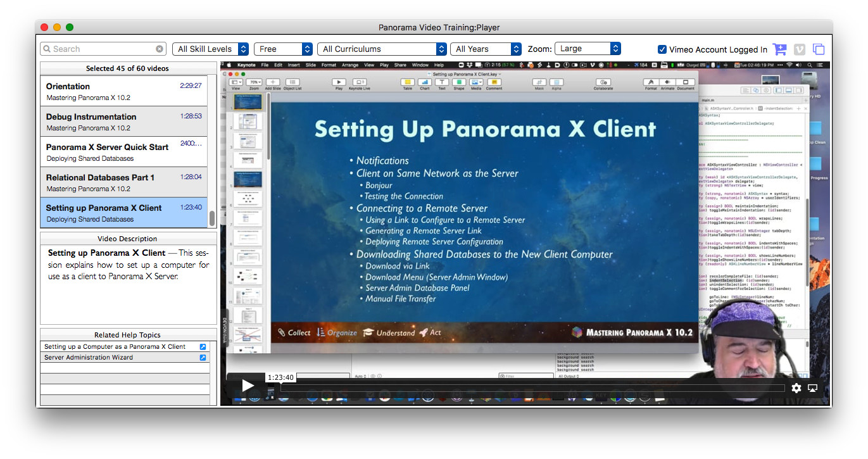Click the video progress bar
This screenshot has height=459, width=868.
point(532,388)
